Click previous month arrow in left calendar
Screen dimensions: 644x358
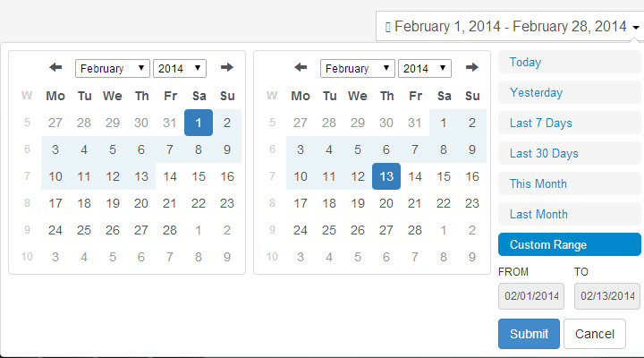tap(55, 67)
